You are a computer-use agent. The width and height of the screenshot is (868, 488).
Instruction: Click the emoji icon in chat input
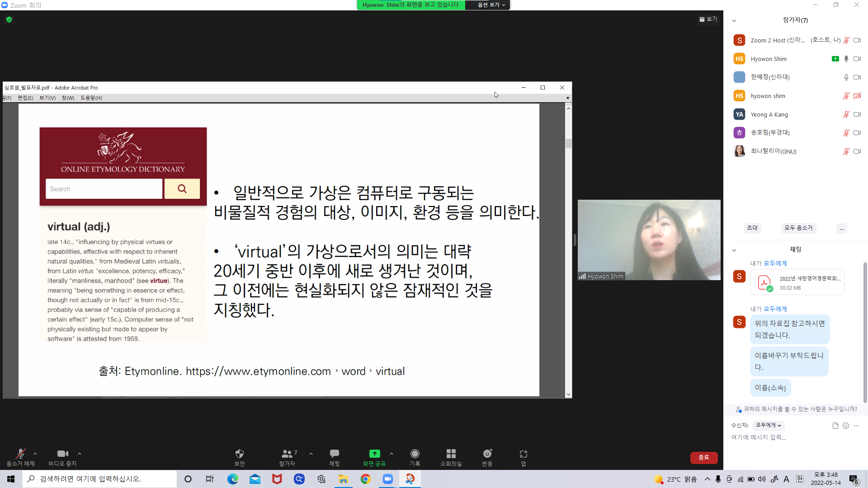click(x=846, y=426)
